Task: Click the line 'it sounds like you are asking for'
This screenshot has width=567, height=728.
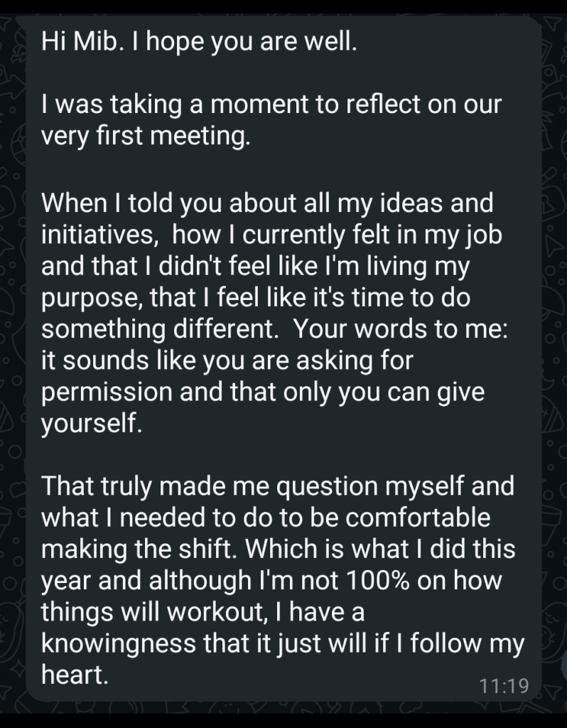Action: click(x=227, y=360)
